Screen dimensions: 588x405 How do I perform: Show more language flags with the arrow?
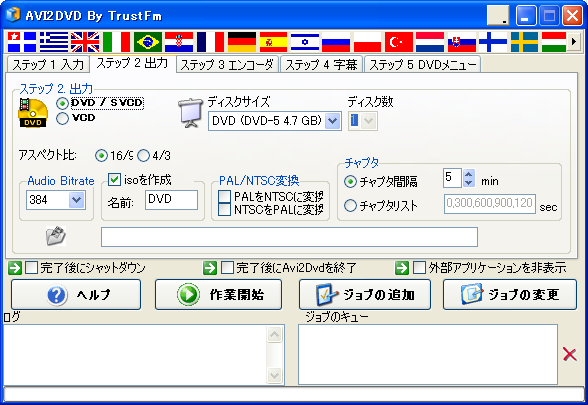click(573, 42)
